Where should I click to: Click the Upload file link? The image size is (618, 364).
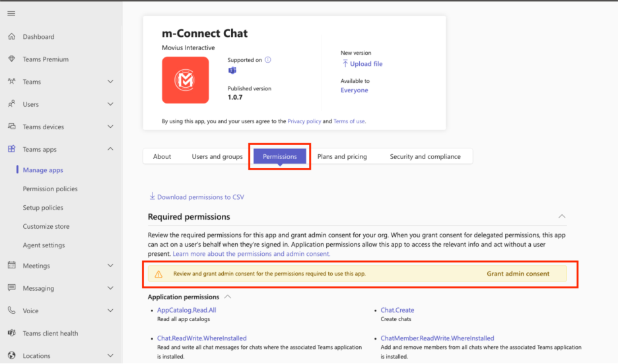coord(366,64)
